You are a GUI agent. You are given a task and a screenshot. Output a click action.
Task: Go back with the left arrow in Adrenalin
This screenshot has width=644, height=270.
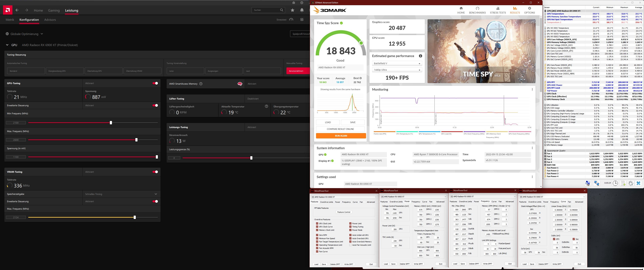[x=17, y=10]
